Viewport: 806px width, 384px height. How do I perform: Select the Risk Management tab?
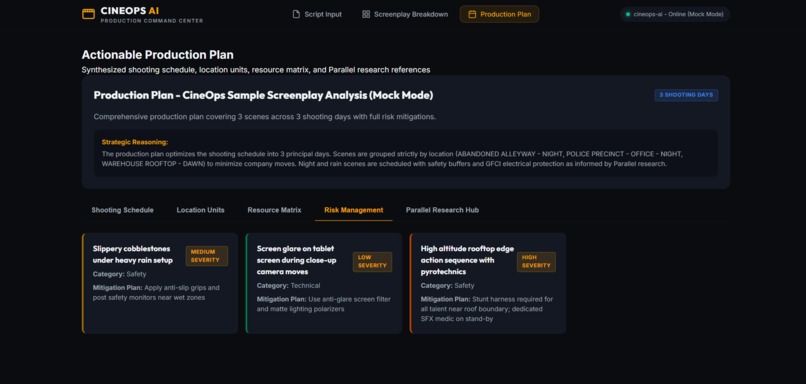coord(354,210)
